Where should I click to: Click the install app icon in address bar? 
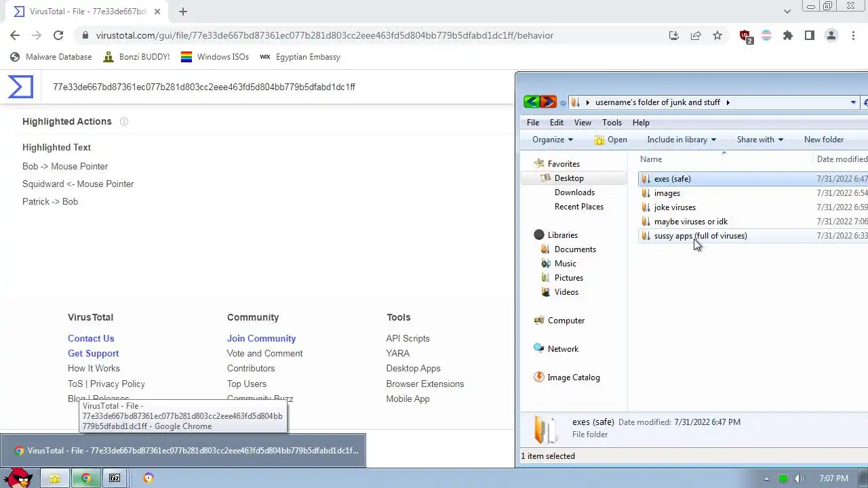pos(673,35)
